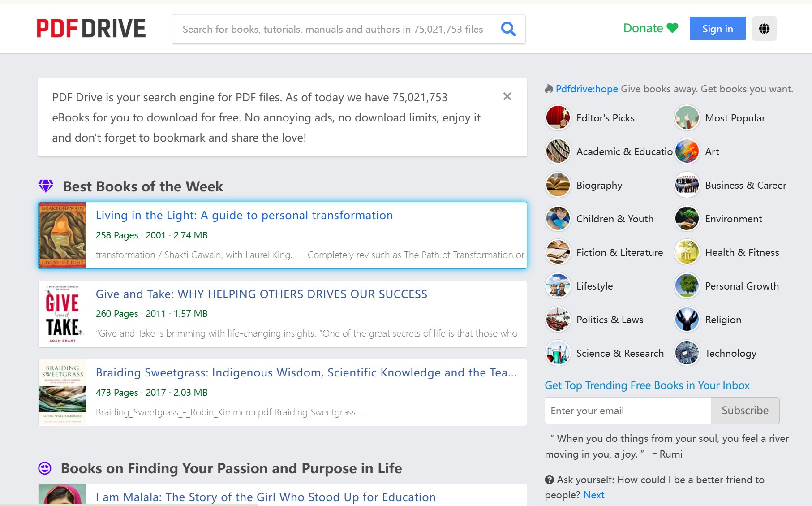Click the smiley icon beside Books on Finding
This screenshot has height=506, width=812.
(x=45, y=468)
